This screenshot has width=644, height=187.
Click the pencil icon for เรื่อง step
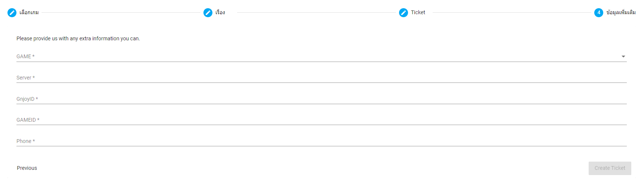[208, 13]
